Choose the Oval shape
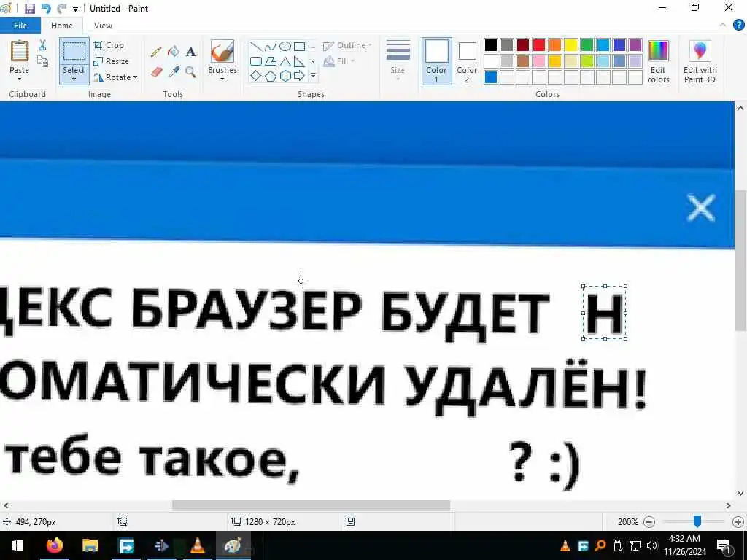 285,46
